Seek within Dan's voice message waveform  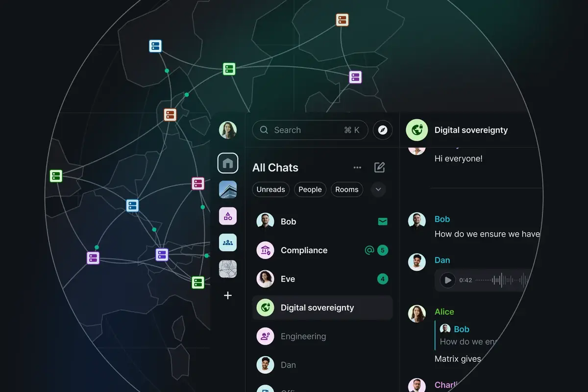pyautogui.click(x=502, y=280)
